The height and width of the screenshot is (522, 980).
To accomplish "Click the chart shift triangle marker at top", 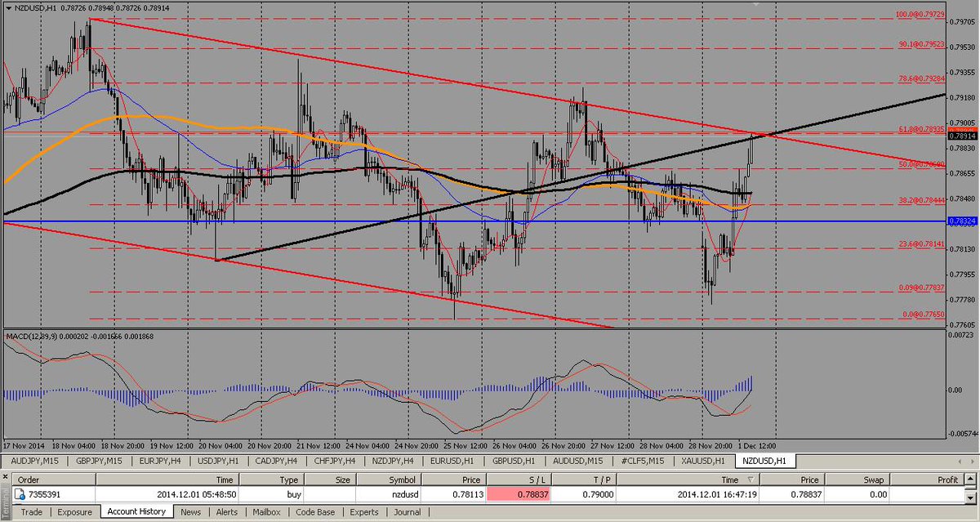I will click(757, 4).
